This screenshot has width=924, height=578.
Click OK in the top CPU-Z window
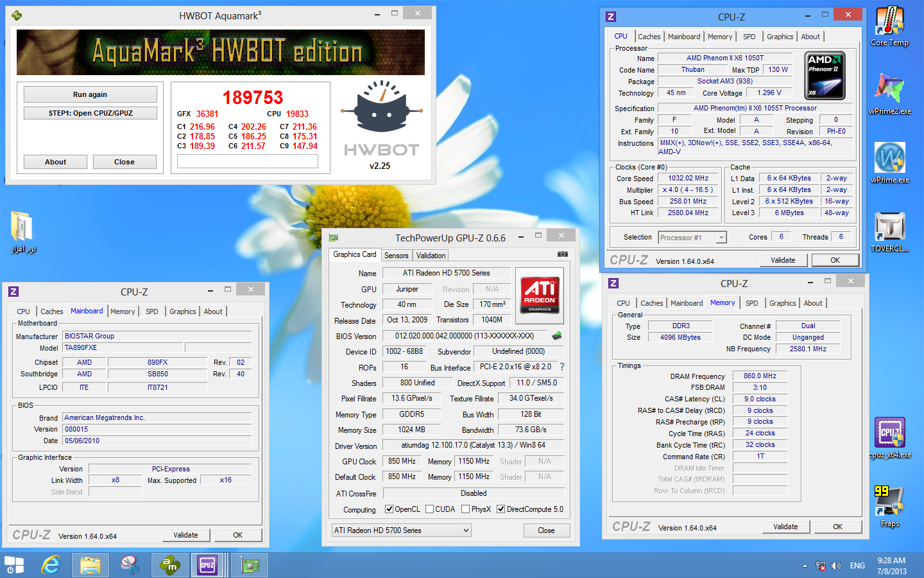pyautogui.click(x=835, y=260)
